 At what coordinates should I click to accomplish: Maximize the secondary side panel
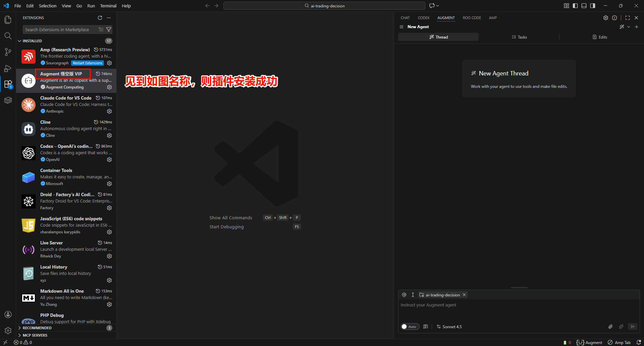[x=628, y=18]
